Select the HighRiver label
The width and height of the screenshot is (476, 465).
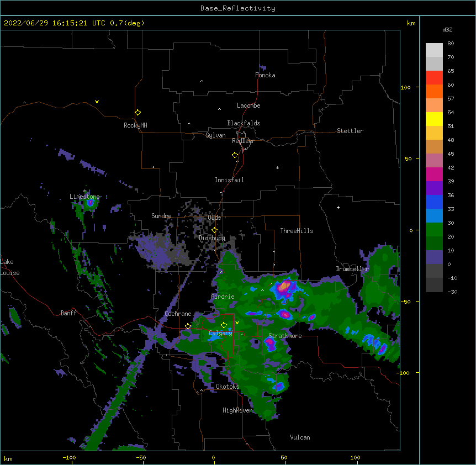(237, 410)
